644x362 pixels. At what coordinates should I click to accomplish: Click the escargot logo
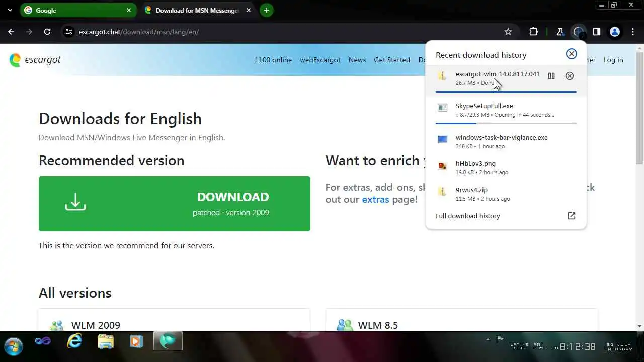coord(35,60)
